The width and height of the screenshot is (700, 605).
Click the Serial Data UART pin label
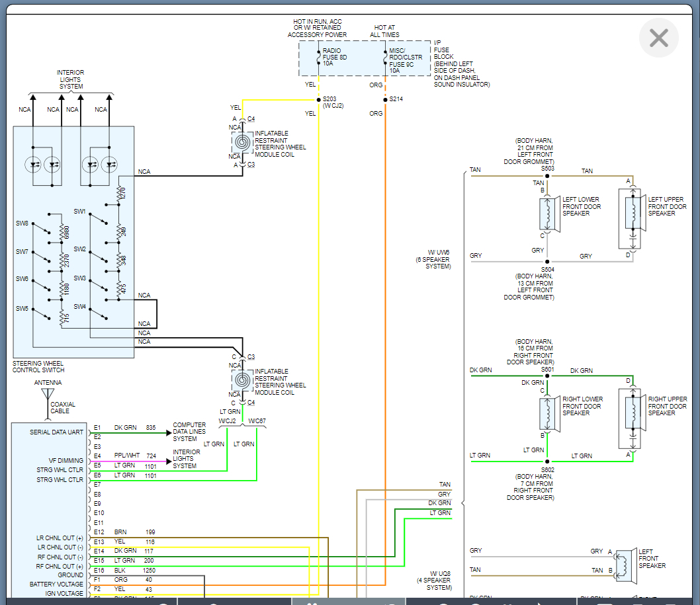pos(57,432)
